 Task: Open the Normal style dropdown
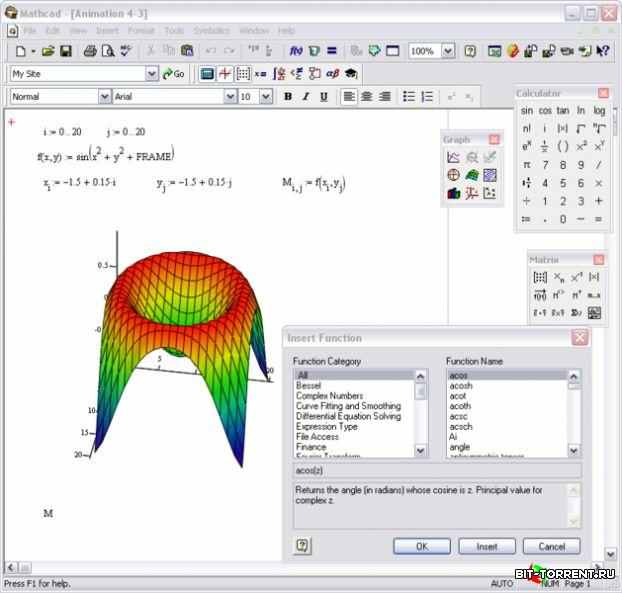[x=104, y=96]
